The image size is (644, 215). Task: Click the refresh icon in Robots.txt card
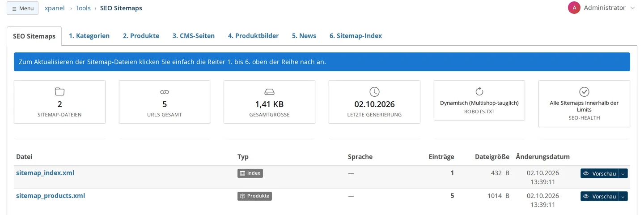tap(479, 92)
